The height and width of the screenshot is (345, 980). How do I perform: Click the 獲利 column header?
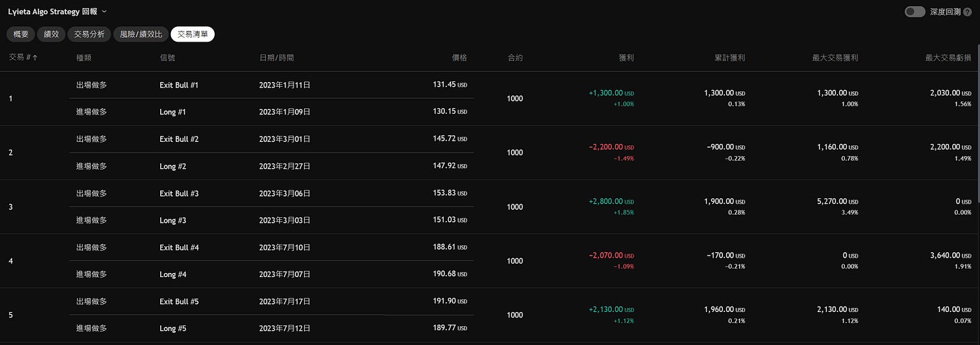[x=626, y=58]
